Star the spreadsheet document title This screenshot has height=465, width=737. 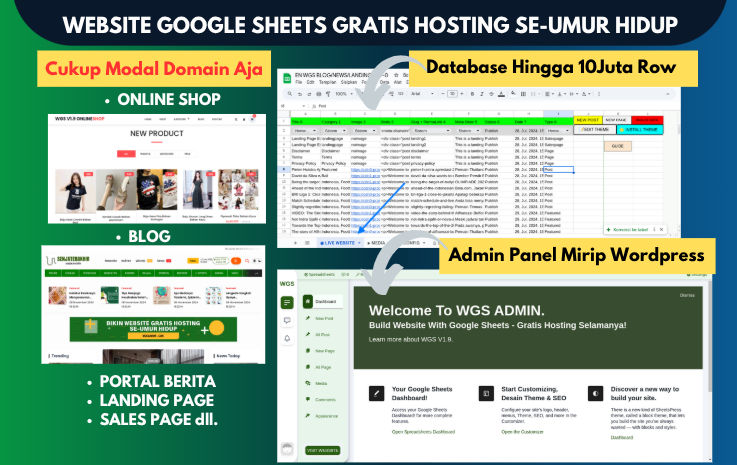click(x=396, y=75)
